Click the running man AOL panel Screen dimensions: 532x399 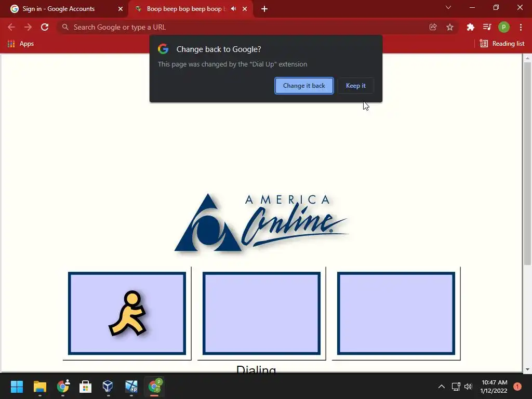127,313
